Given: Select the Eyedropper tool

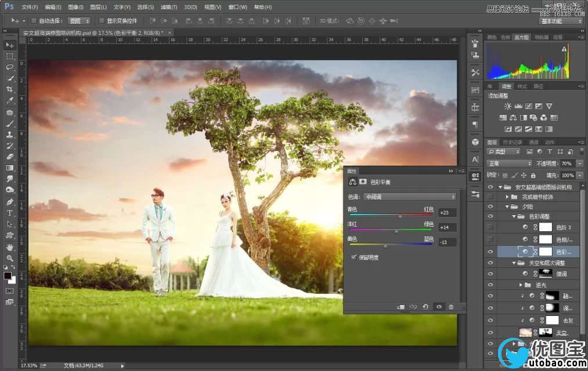Looking at the screenshot, I should coord(10,100).
